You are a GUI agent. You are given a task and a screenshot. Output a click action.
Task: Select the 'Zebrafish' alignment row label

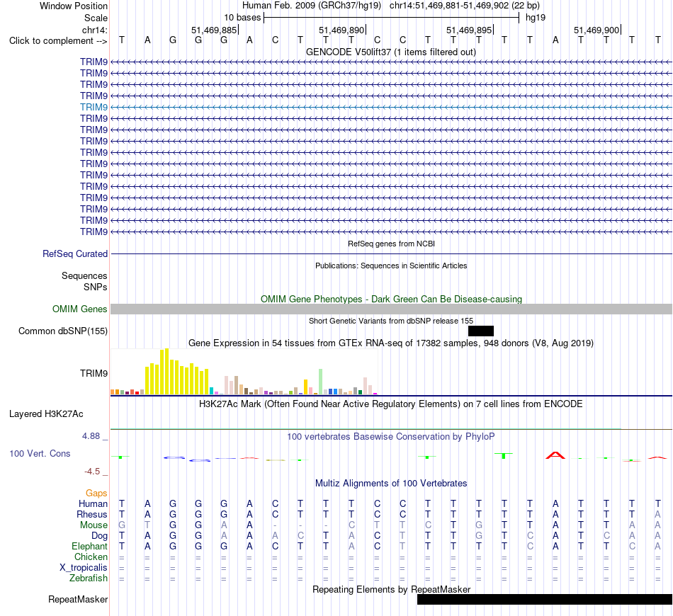(89, 578)
